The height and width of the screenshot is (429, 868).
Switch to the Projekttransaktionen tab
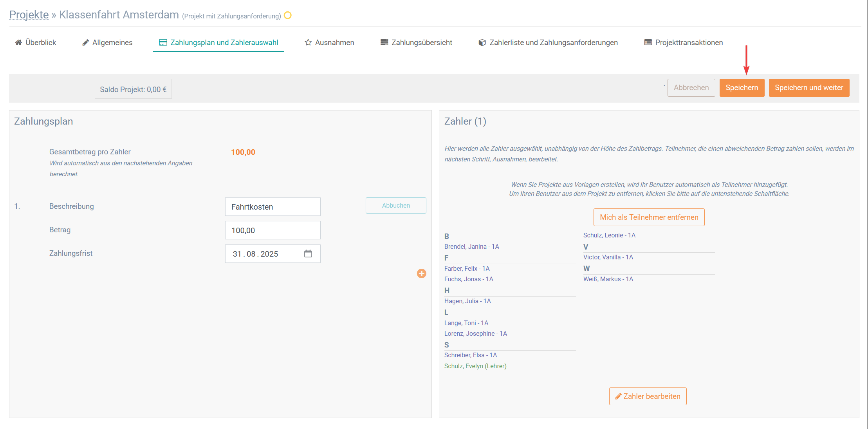coord(684,42)
